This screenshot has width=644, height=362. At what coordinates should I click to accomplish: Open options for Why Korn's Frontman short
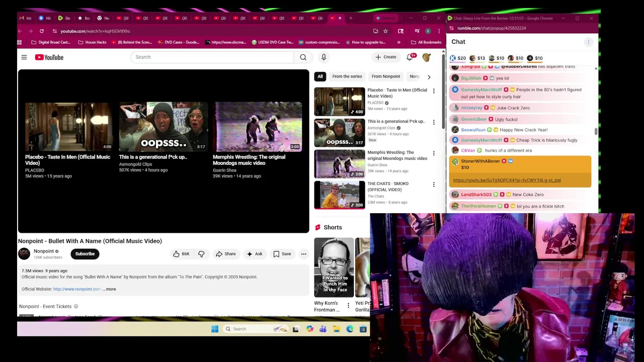[x=348, y=305]
